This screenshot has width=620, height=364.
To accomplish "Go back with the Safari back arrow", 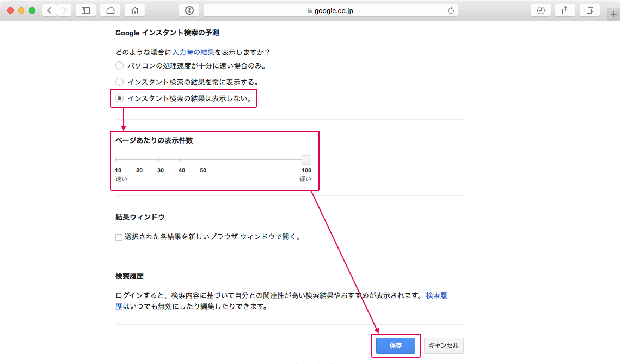I will coord(50,11).
